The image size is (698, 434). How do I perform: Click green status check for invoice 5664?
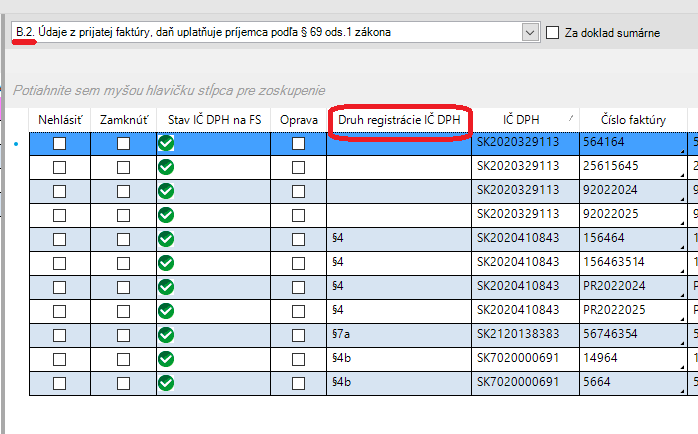(166, 384)
